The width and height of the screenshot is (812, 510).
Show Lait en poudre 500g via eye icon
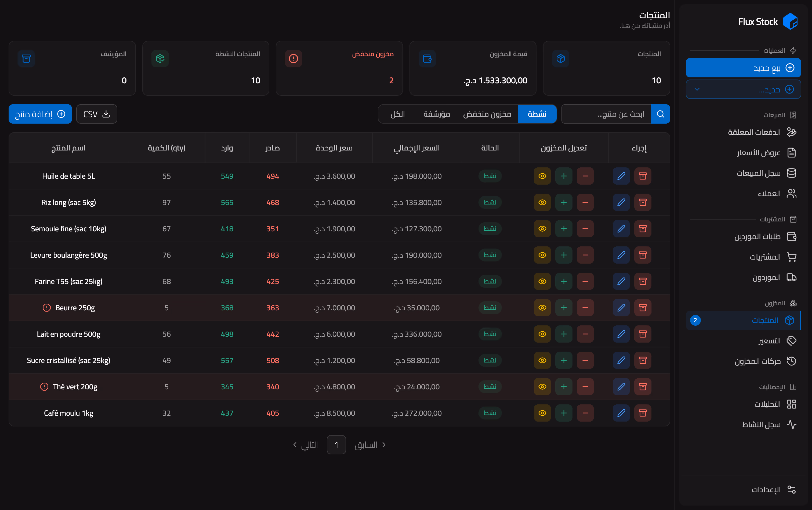[x=542, y=334]
